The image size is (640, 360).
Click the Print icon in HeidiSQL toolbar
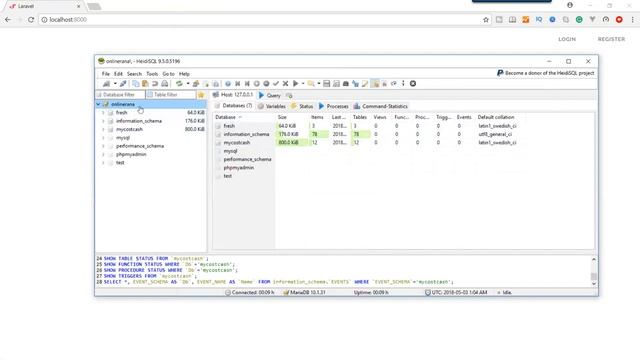(164, 84)
